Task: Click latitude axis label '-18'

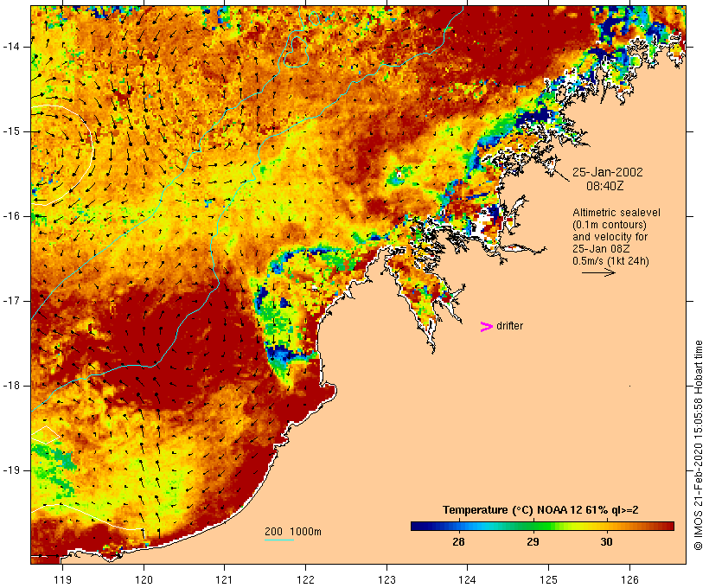Action: tap(11, 386)
